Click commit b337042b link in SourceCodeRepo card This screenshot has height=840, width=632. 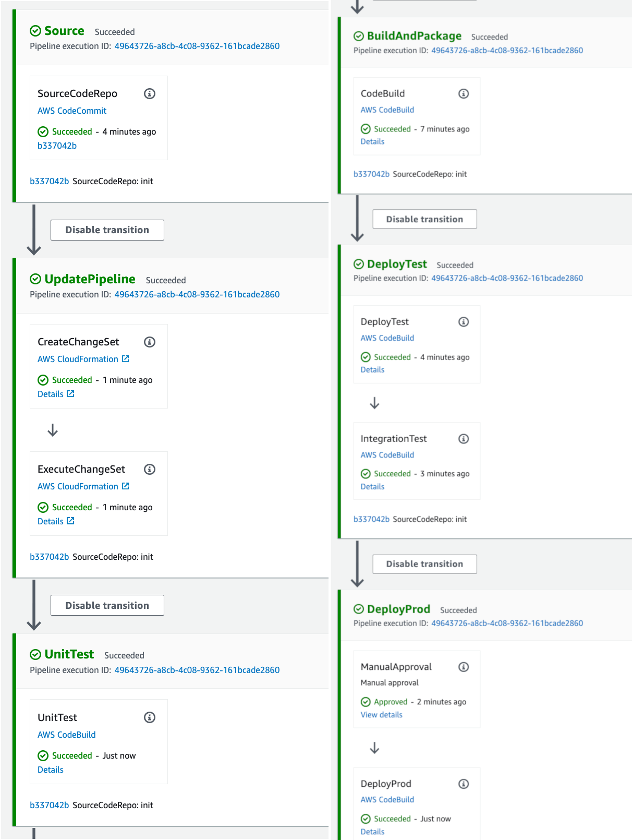click(57, 146)
